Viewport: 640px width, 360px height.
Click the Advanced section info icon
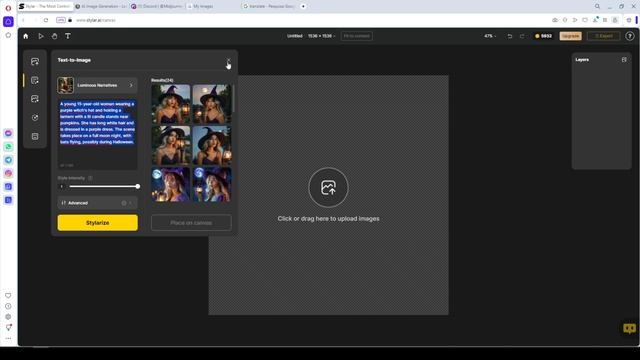(x=124, y=203)
